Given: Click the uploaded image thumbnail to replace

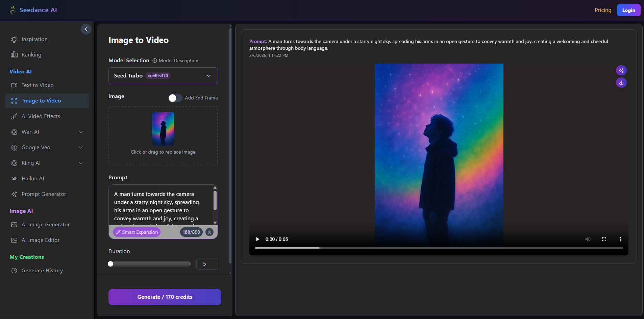Looking at the screenshot, I should 163,129.
